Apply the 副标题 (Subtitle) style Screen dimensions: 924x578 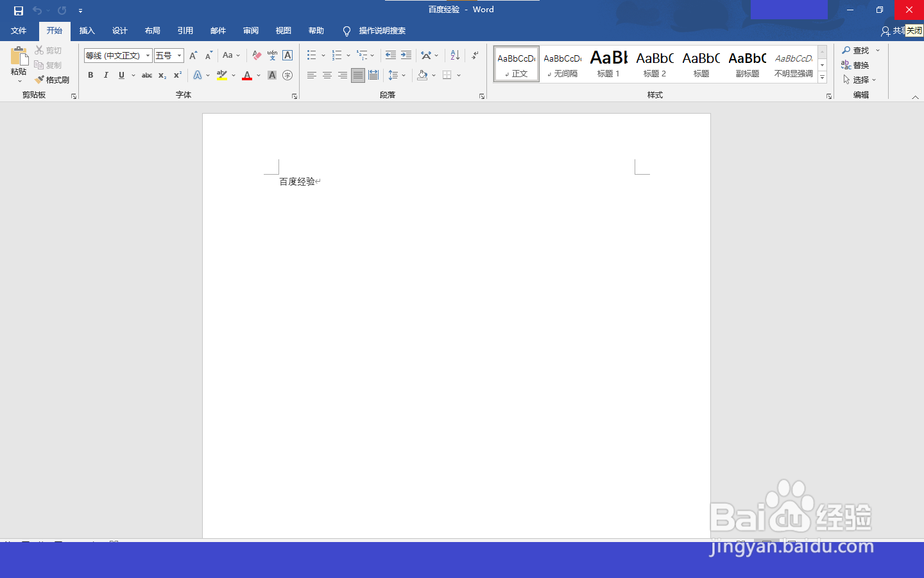[x=748, y=64]
